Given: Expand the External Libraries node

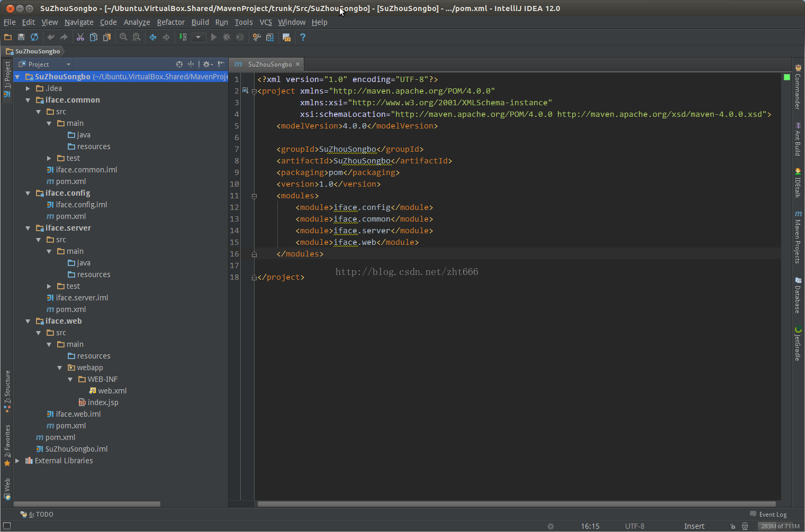Looking at the screenshot, I should pos(17,461).
